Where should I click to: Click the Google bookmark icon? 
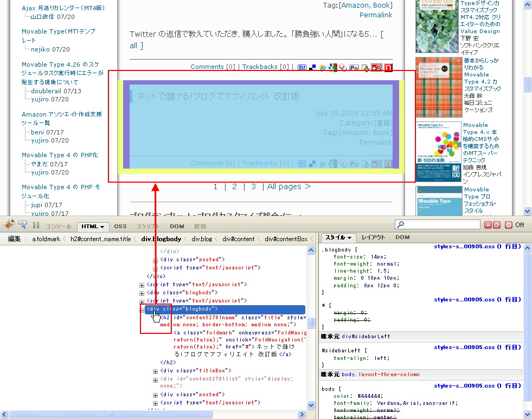click(332, 67)
